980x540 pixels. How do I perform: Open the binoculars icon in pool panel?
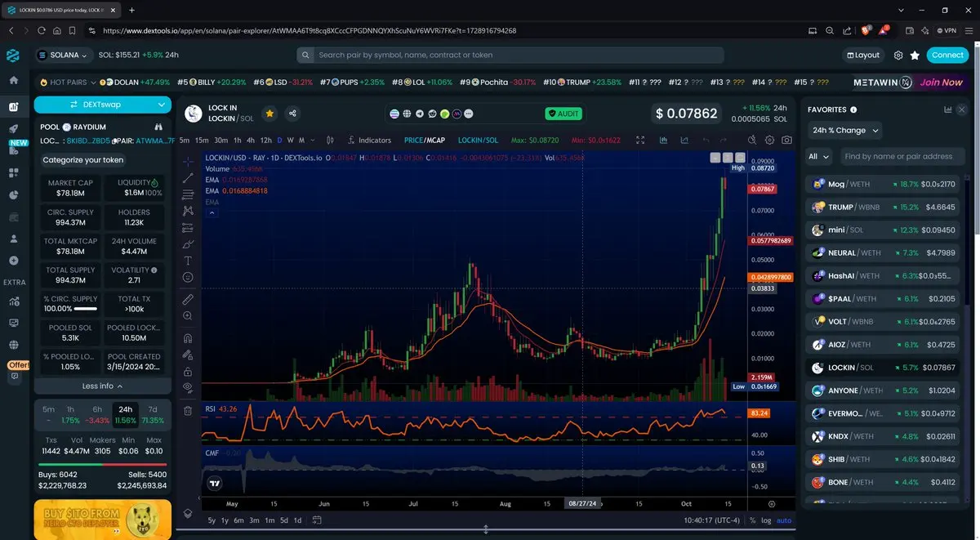point(158,127)
